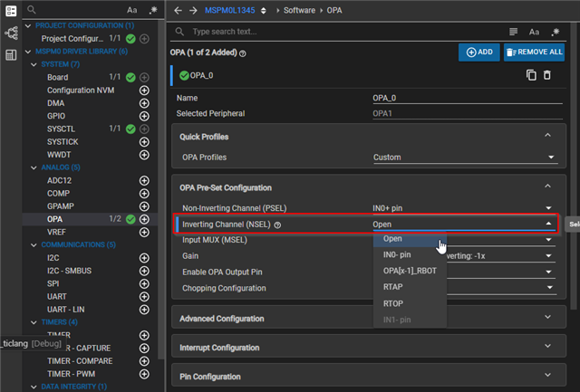This screenshot has height=392, width=580.
Task: Open help for OPA module title
Action: click(243, 53)
